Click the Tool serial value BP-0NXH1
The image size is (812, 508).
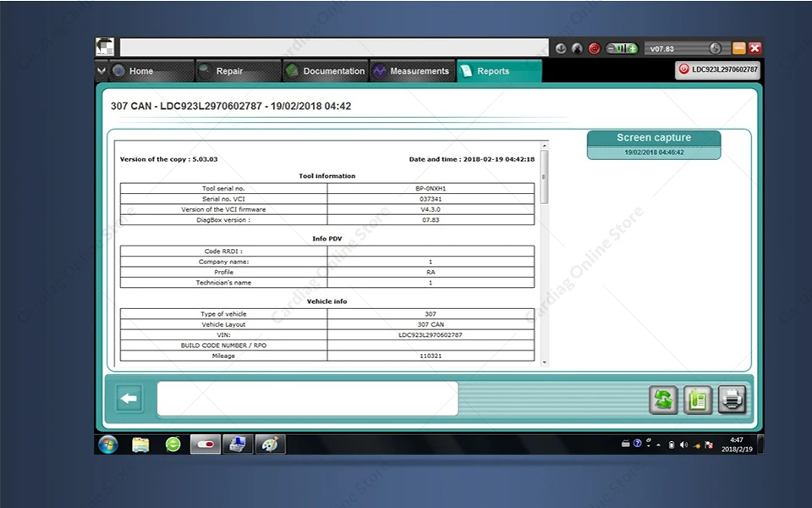(x=431, y=189)
